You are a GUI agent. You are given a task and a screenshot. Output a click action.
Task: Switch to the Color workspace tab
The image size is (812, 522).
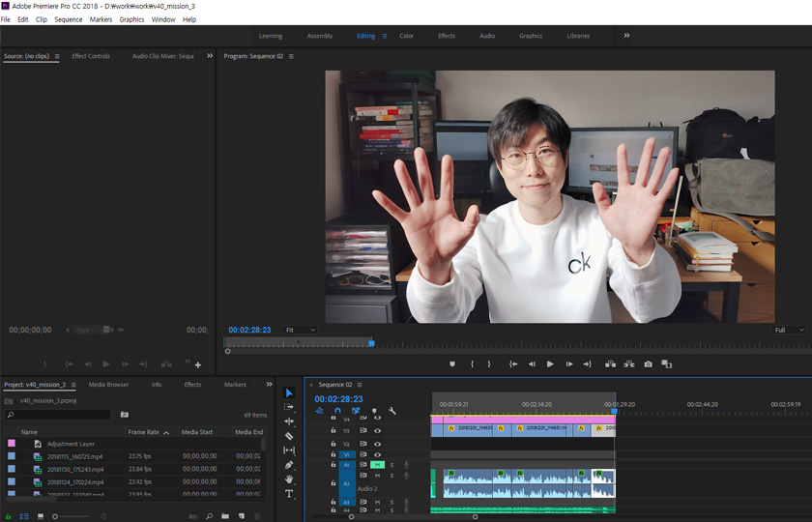pyautogui.click(x=406, y=36)
